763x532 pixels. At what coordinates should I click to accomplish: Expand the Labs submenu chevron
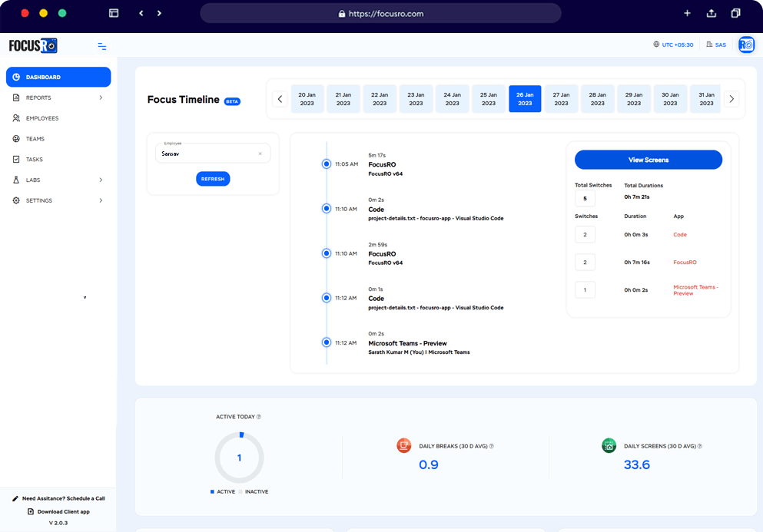pos(101,180)
